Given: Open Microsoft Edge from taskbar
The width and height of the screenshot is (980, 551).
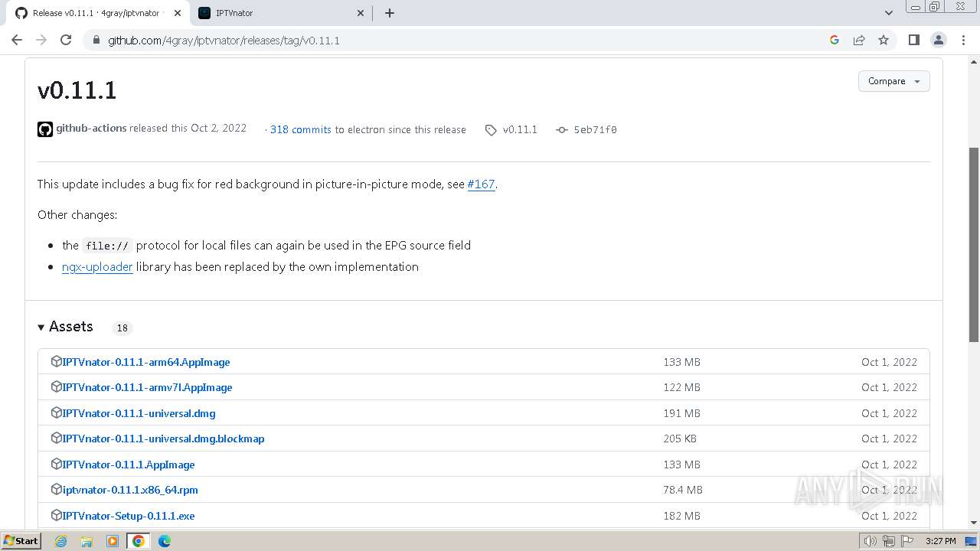Looking at the screenshot, I should coord(164,541).
